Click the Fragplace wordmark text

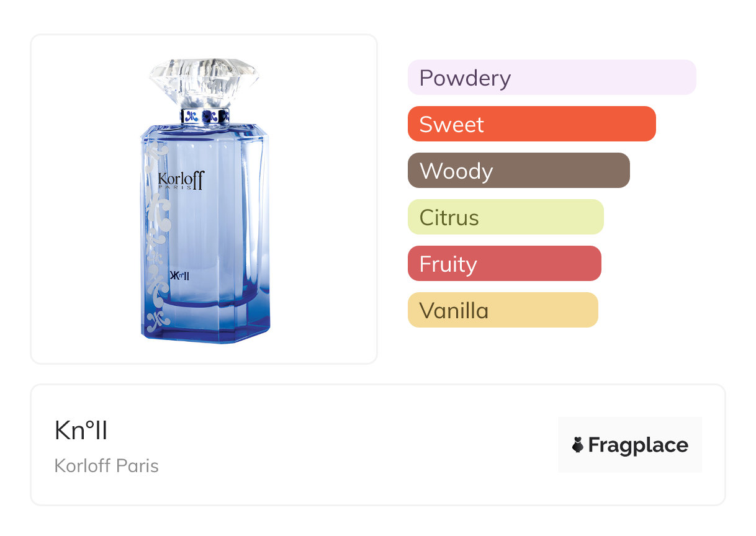638,445
